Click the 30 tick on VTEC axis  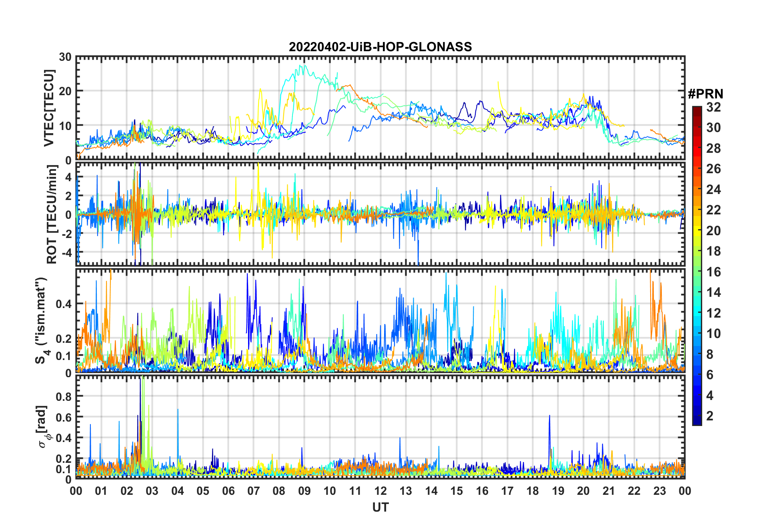(x=65, y=57)
